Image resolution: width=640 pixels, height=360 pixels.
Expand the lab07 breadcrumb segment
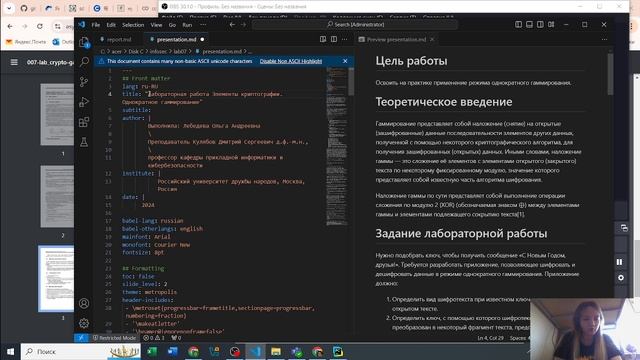(x=180, y=51)
